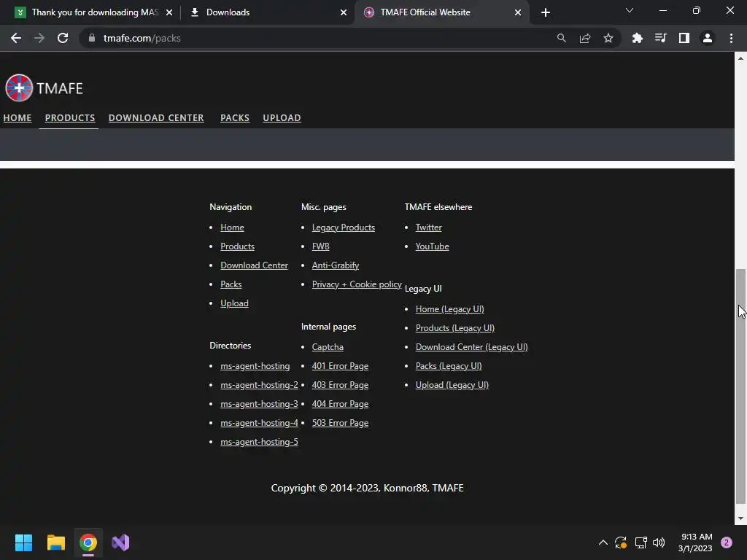Open Packs (Legacy UI) link
This screenshot has height=560, width=747.
click(x=449, y=366)
